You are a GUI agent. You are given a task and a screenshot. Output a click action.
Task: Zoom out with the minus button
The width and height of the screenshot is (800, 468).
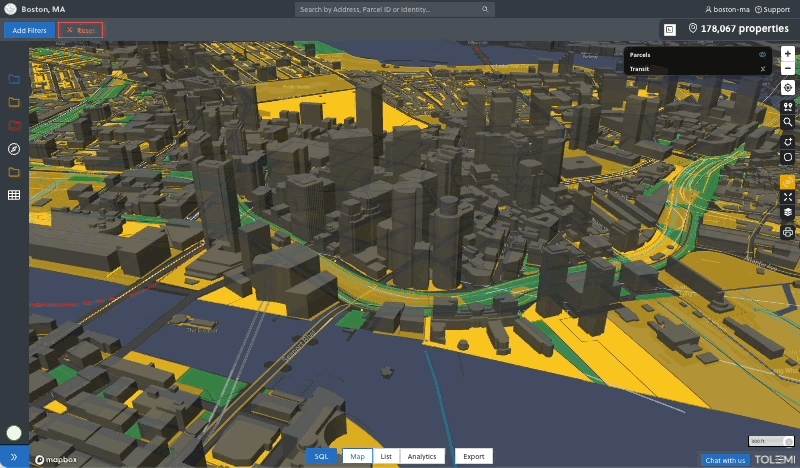coord(788,67)
